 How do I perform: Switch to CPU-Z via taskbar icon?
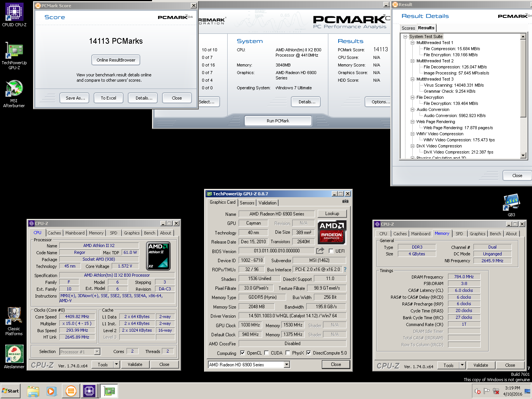pyautogui.click(x=89, y=391)
